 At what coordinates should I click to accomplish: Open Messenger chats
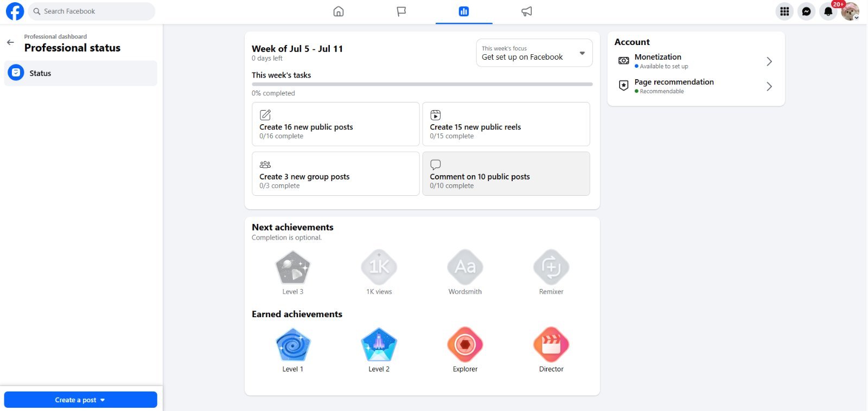click(x=807, y=11)
